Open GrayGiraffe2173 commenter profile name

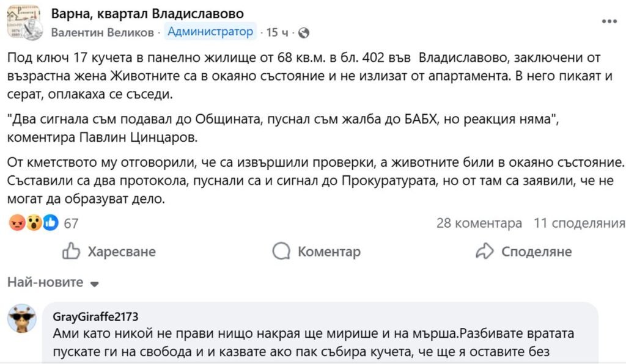(x=95, y=316)
